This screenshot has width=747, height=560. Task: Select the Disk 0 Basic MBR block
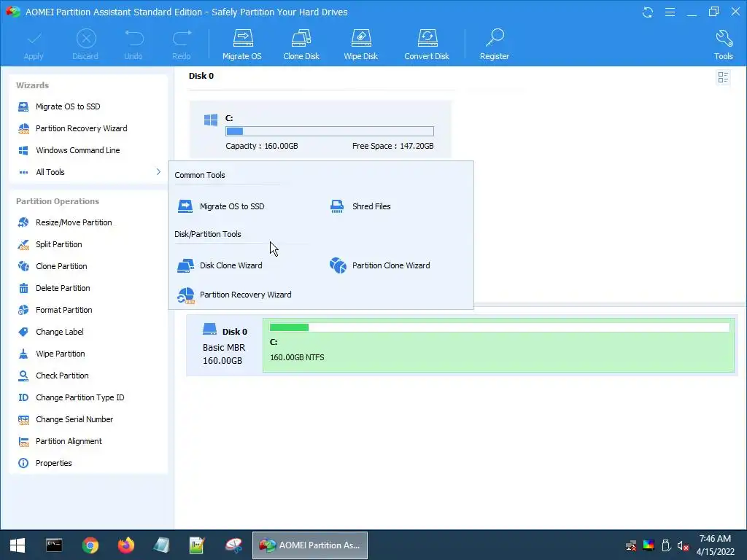[x=225, y=345]
